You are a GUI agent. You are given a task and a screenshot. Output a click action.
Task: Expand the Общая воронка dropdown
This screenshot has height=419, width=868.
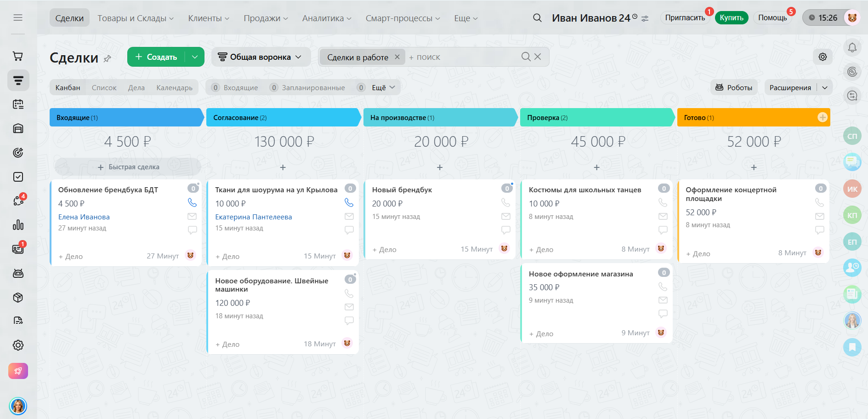(260, 57)
